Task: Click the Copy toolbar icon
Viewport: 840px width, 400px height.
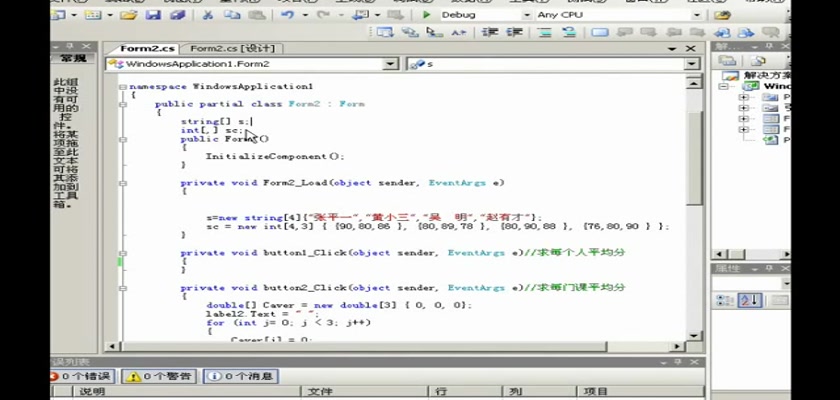Action: click(x=232, y=15)
